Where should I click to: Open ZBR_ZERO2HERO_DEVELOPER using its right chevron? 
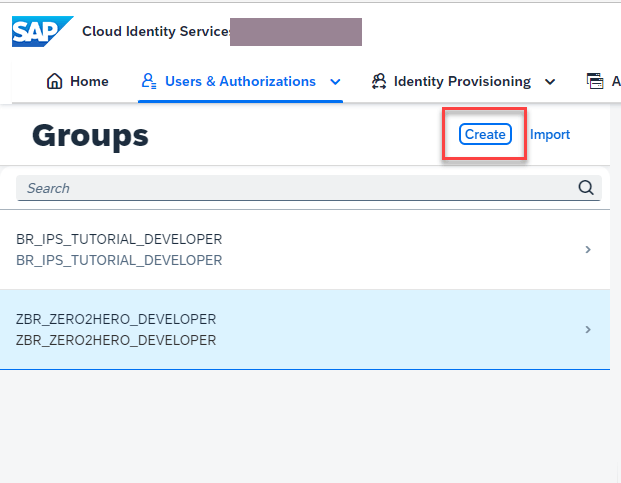(x=588, y=329)
